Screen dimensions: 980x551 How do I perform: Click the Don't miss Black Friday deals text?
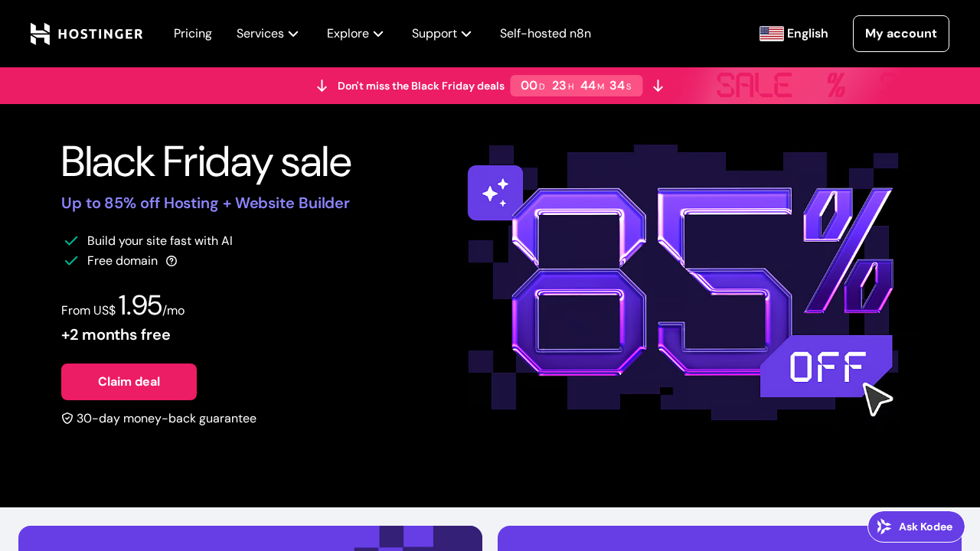click(x=420, y=86)
